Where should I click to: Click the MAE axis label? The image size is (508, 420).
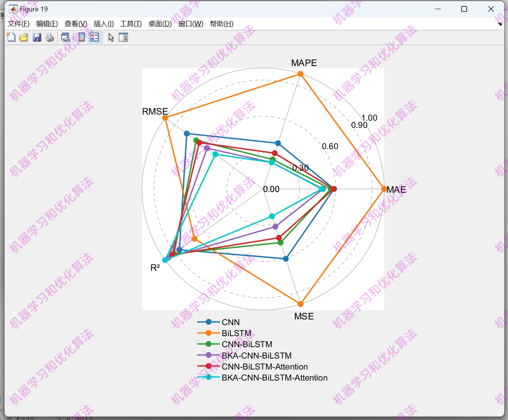[x=396, y=190]
